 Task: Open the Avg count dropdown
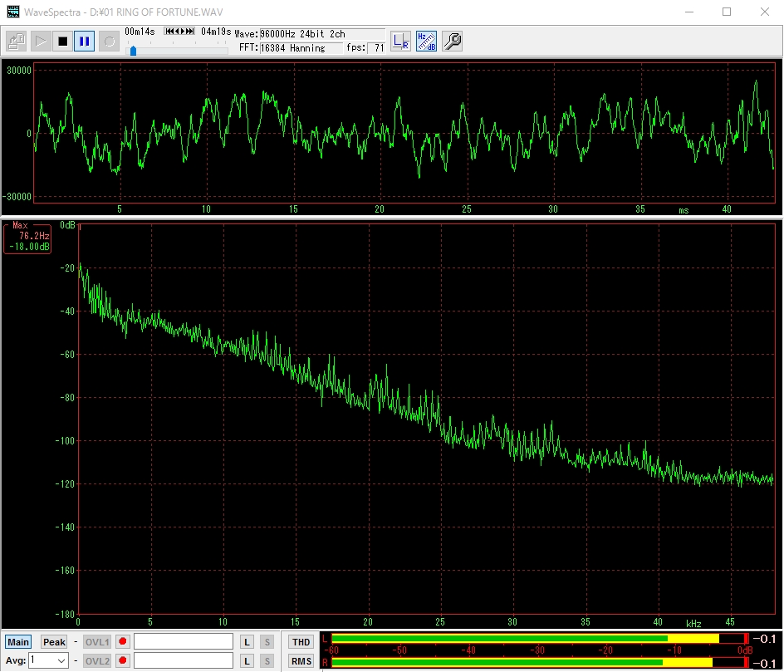[48, 660]
